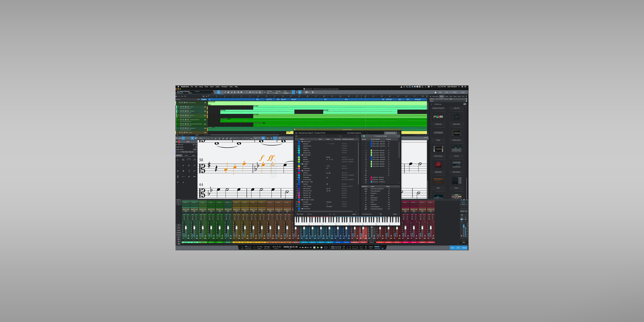This screenshot has height=322, width=644.
Task: Mute the Brass folder track
Action: (x=180, y=132)
